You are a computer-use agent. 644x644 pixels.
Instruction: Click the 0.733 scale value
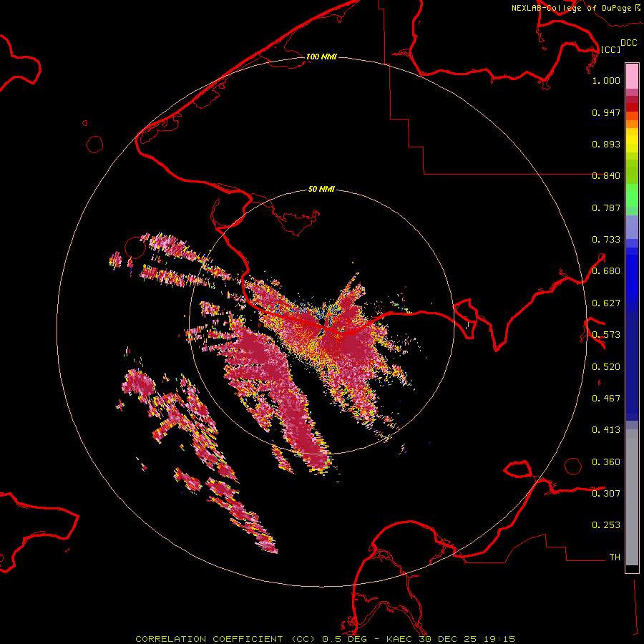coord(606,240)
